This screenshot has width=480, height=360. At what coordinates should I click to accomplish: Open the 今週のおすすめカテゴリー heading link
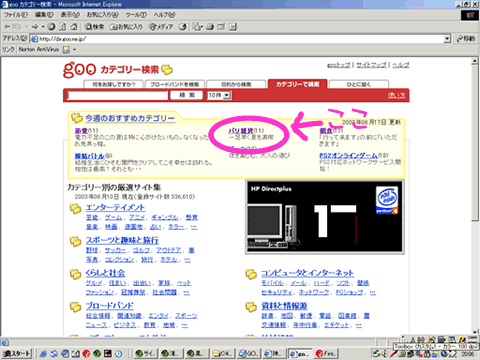130,118
